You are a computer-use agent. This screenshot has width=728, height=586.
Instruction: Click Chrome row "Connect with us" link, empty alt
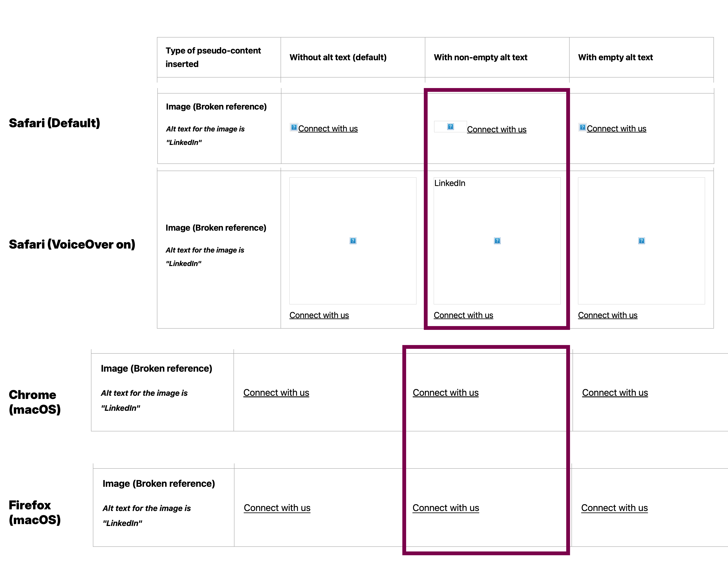pyautogui.click(x=615, y=393)
